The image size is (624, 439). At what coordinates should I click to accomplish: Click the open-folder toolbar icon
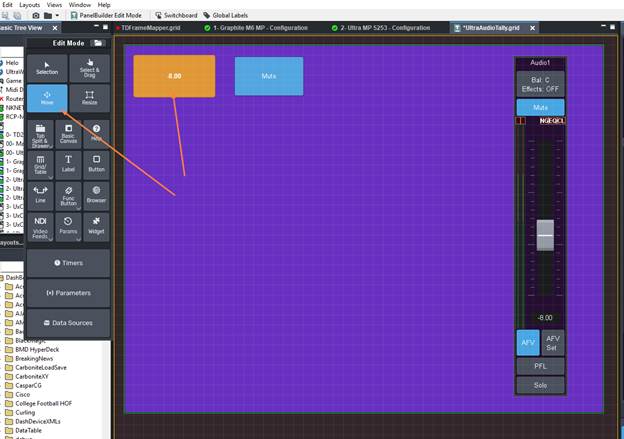tap(48, 16)
